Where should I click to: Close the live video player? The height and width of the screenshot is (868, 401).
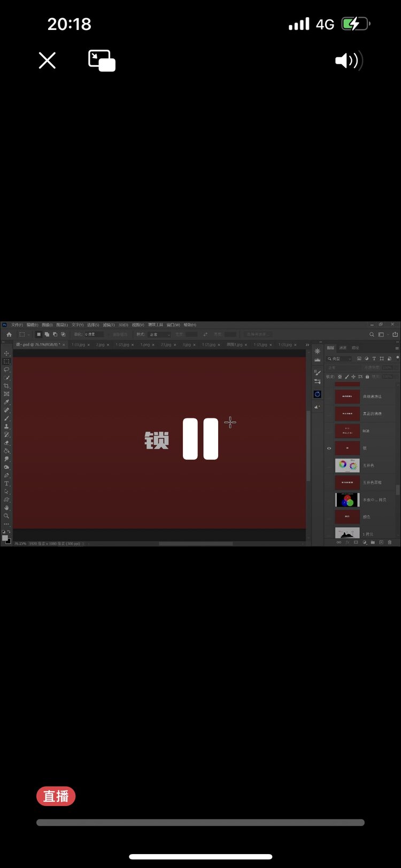pos(47,60)
